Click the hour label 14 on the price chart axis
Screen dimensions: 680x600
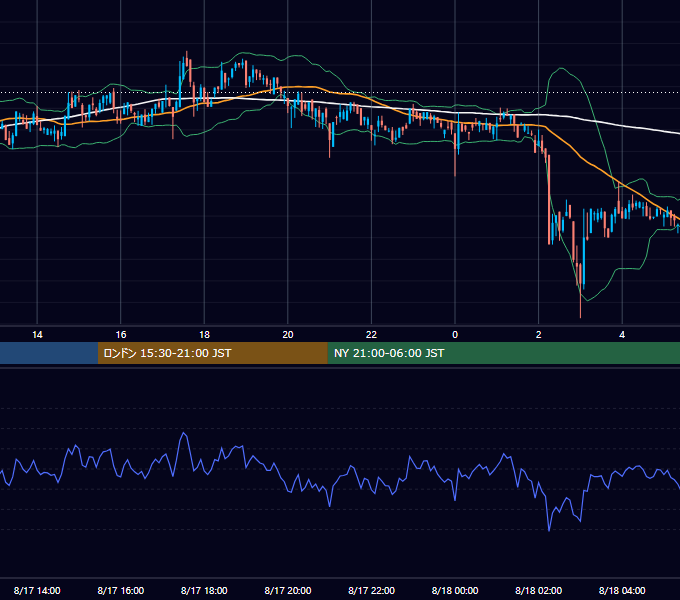point(37,335)
